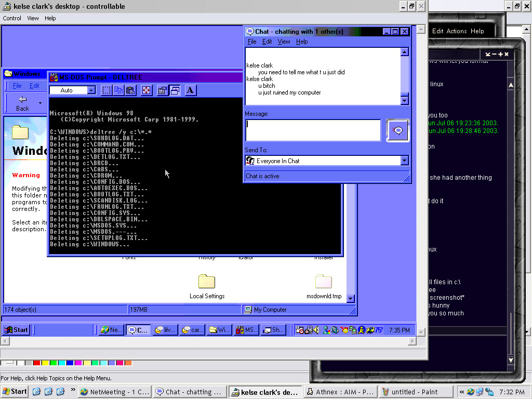Open the File menu in Chat window
The width and height of the screenshot is (532, 399).
252,42
